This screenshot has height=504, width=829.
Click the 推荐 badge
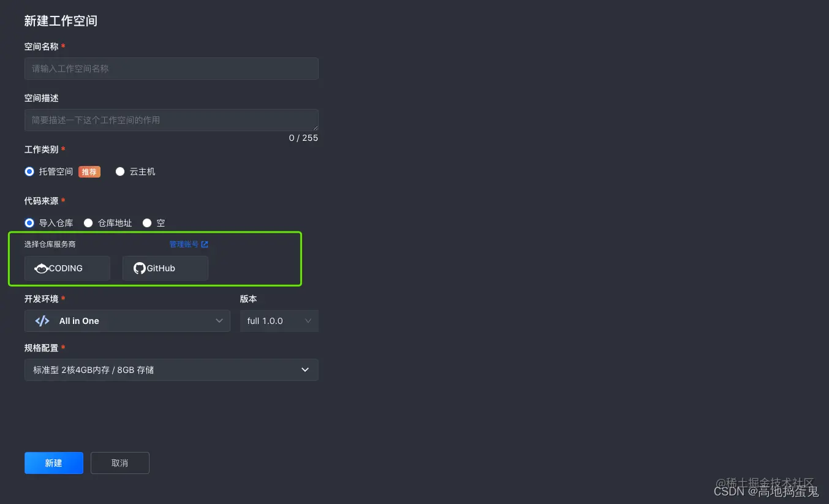tap(89, 171)
